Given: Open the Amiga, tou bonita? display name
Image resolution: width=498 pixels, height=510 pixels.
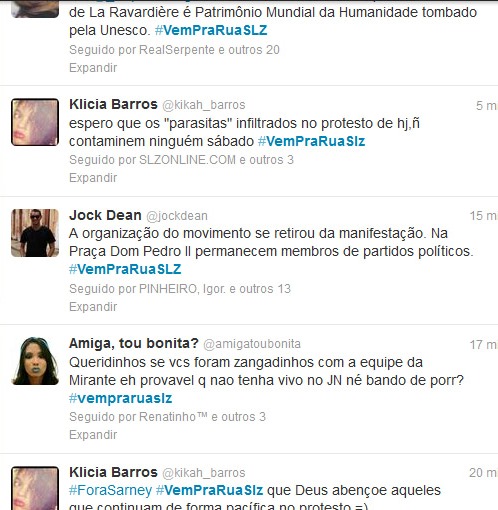Looking at the screenshot, I should tap(134, 343).
